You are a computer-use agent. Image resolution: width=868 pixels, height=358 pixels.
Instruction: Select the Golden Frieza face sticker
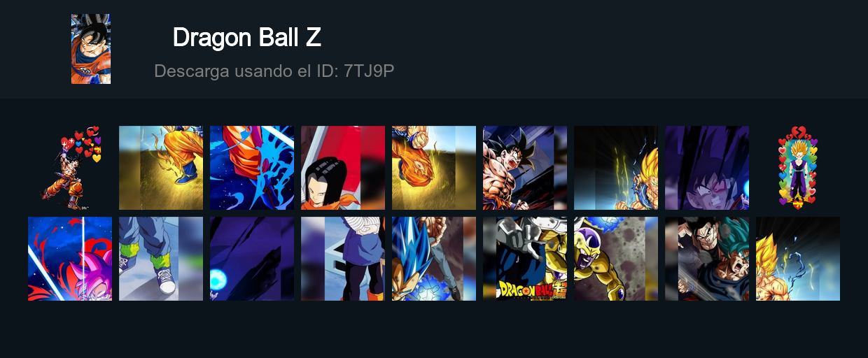pos(616,259)
